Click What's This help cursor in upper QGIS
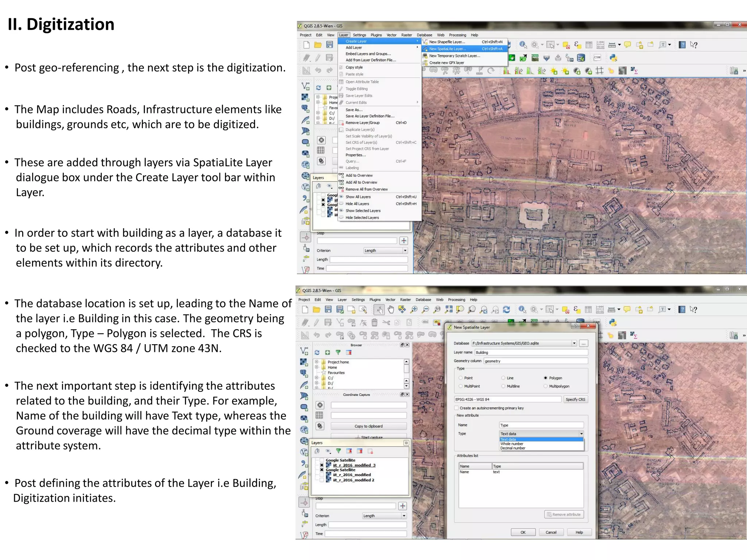The width and height of the screenshot is (747, 560). (x=694, y=45)
